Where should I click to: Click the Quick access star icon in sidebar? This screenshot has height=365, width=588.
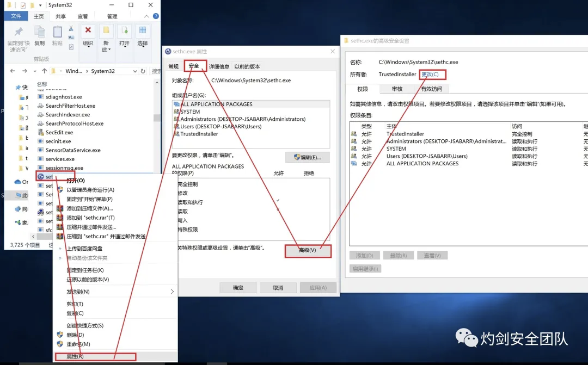18,88
